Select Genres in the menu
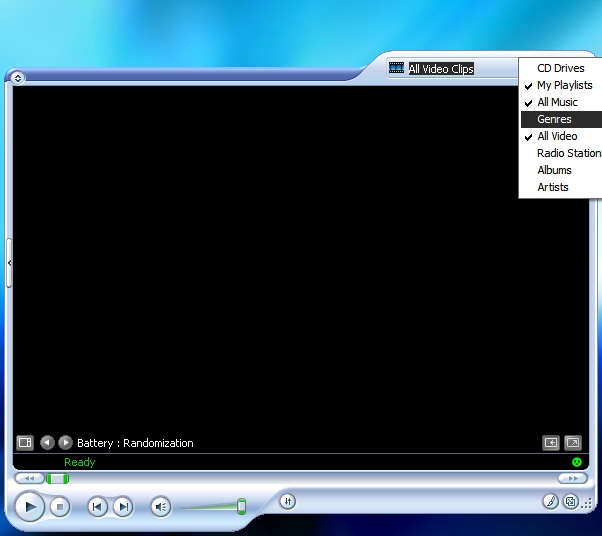This screenshot has width=602, height=536. pyautogui.click(x=561, y=119)
